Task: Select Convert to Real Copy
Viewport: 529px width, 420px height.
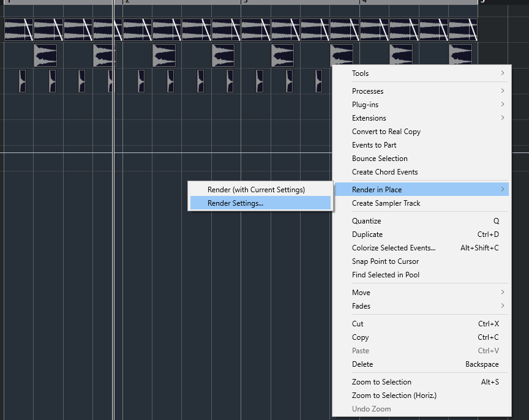Action: pos(386,132)
